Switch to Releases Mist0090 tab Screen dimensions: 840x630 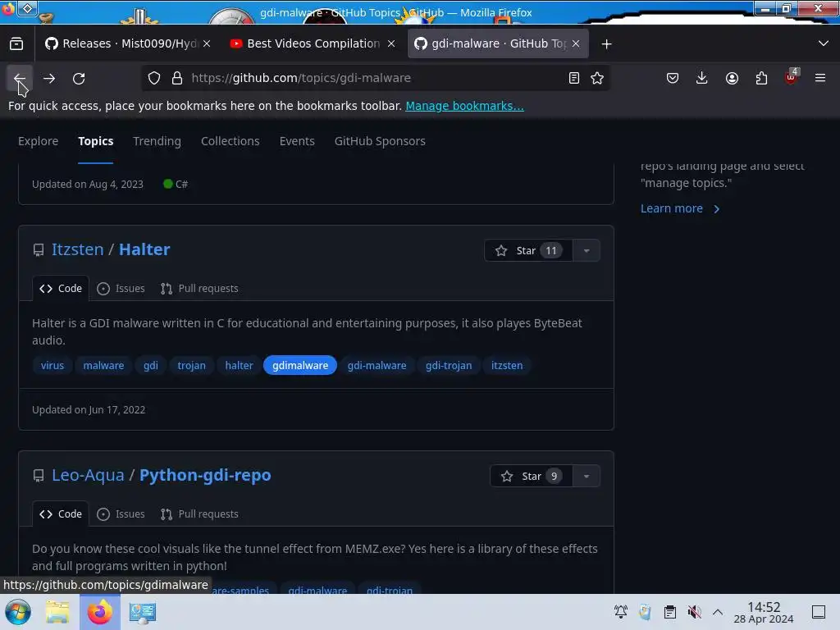pyautogui.click(x=127, y=43)
